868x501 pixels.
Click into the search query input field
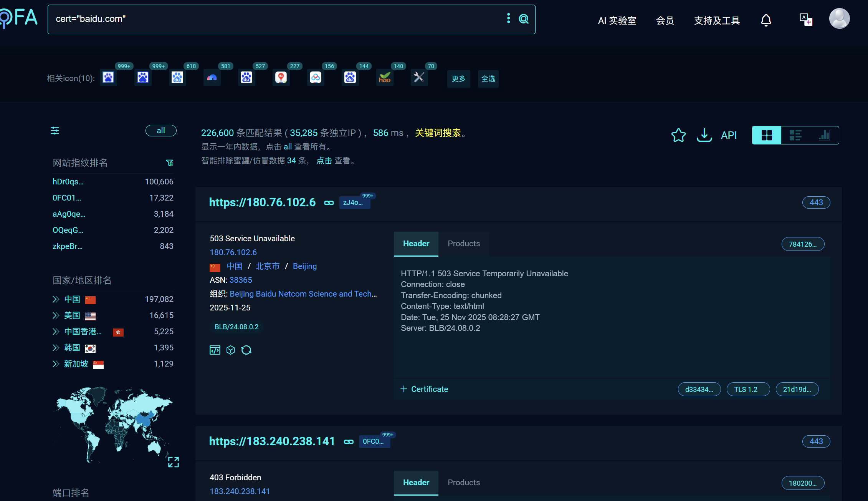[269, 19]
